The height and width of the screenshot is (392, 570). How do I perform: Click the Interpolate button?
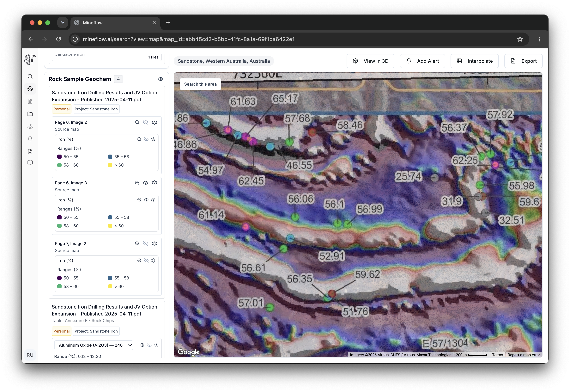point(474,61)
